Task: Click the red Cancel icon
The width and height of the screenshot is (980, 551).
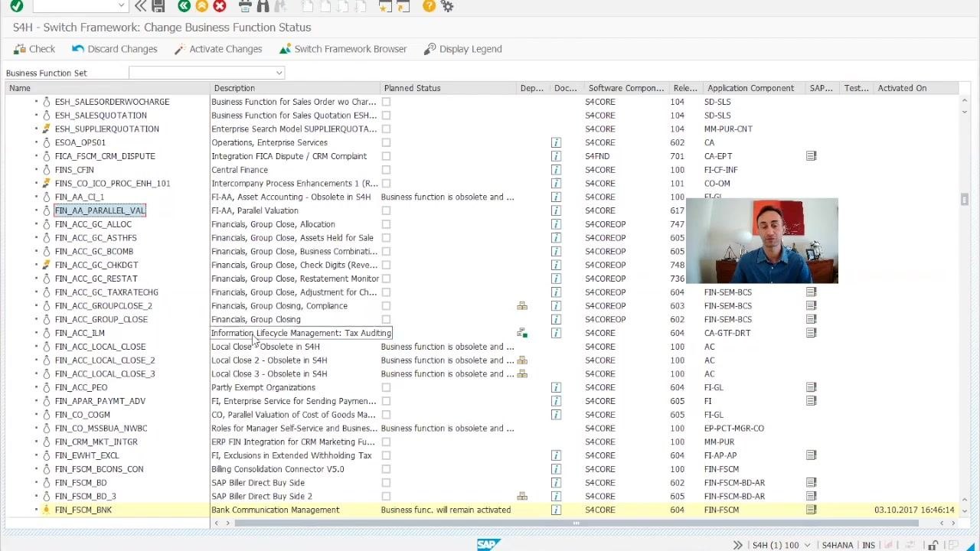Action: click(220, 6)
